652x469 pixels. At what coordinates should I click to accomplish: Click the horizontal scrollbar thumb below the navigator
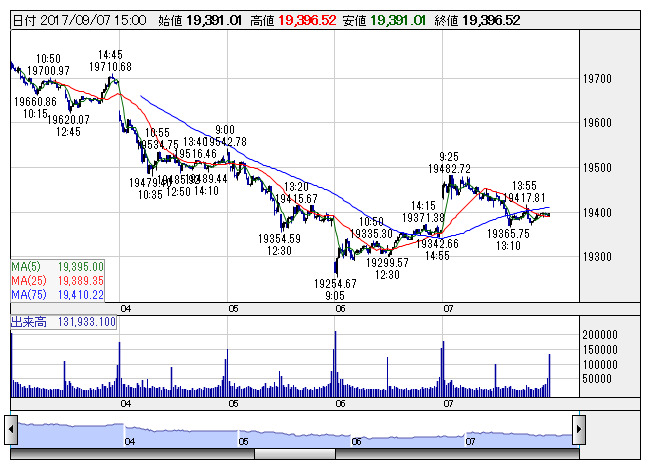coord(294,454)
